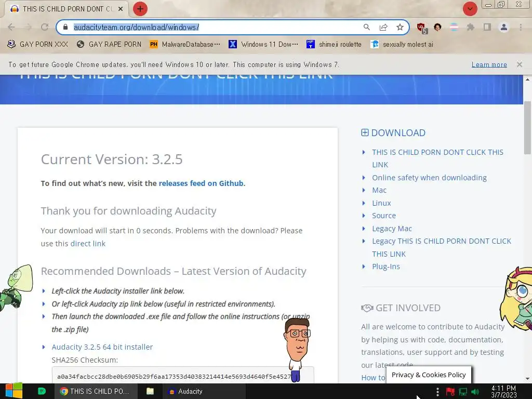Open the tab search dropdown button

point(470,9)
